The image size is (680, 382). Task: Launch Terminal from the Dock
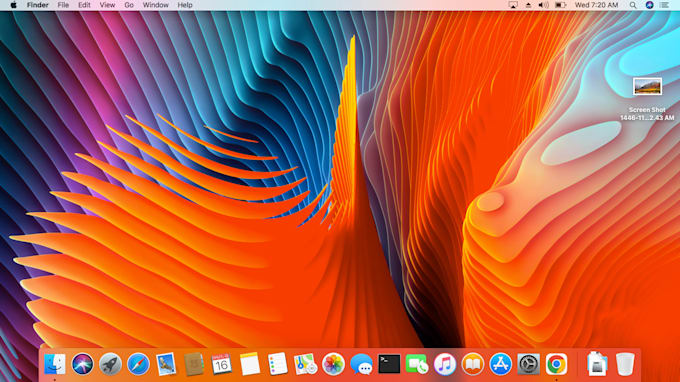(x=389, y=364)
